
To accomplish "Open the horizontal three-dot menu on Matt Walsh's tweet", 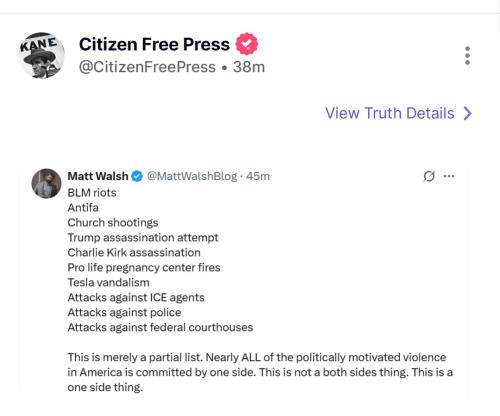I will pos(449,176).
